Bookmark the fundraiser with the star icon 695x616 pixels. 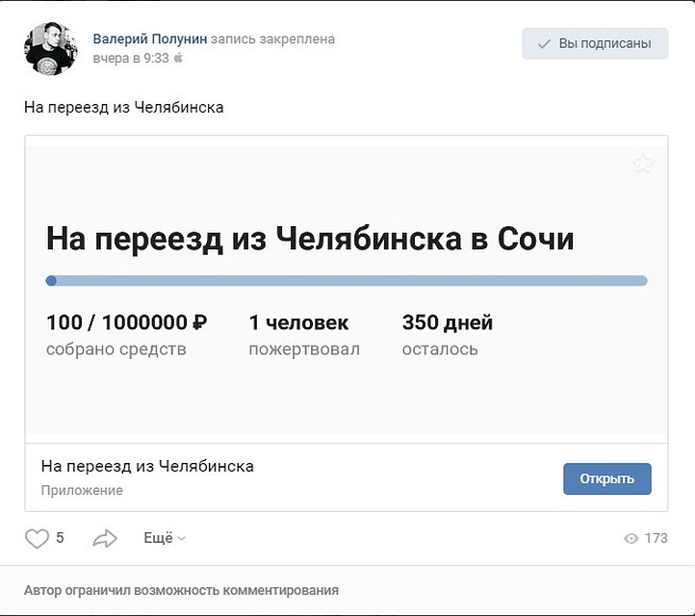[x=642, y=164]
